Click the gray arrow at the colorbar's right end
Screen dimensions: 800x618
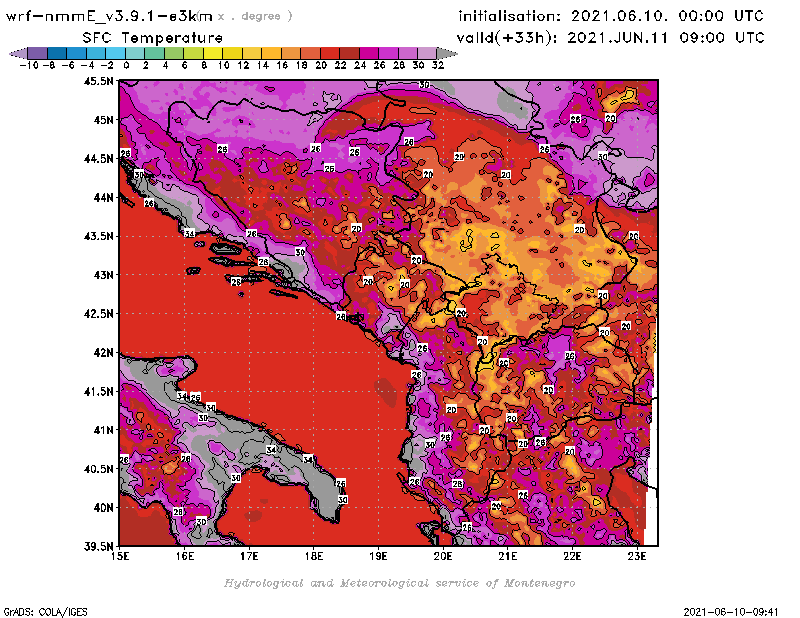pos(446,53)
